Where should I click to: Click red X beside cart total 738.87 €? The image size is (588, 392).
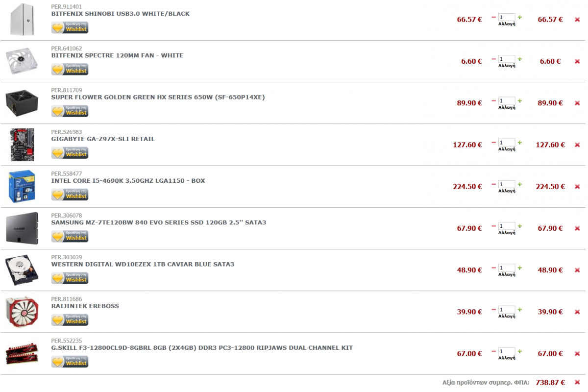577,383
